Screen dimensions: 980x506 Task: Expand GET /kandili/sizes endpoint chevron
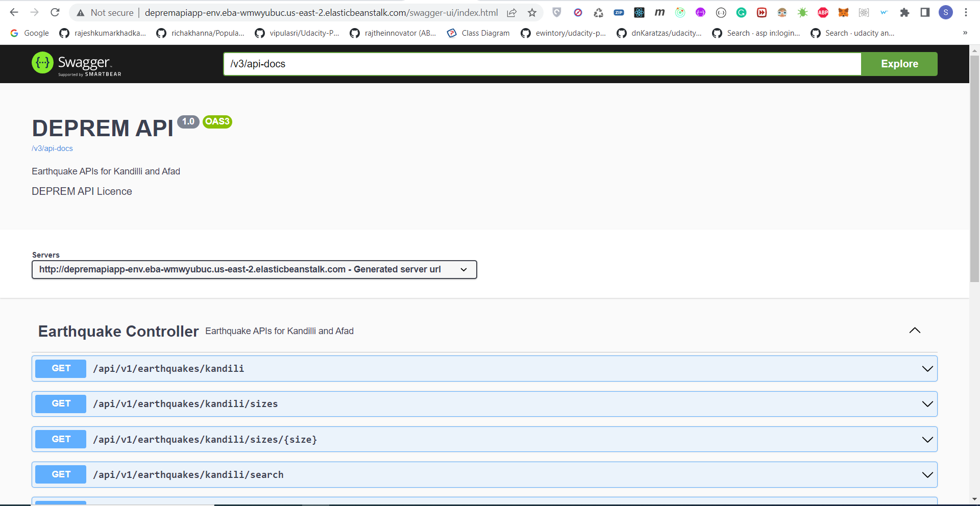(x=927, y=404)
